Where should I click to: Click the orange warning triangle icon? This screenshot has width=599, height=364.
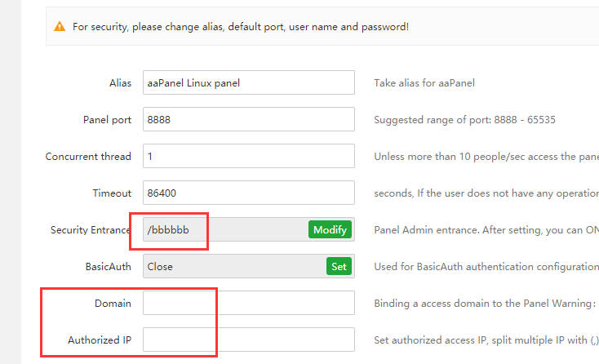coord(60,26)
